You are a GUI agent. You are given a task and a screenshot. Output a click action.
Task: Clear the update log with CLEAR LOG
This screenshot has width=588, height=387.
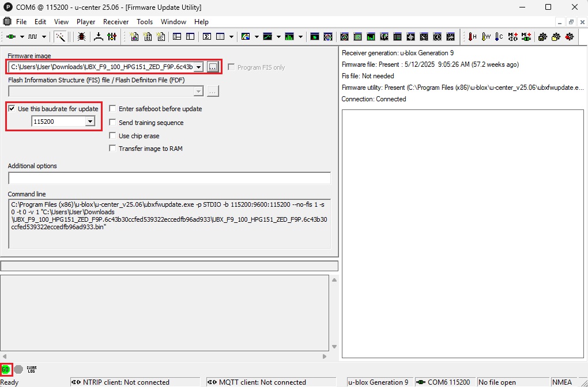[x=32, y=369]
